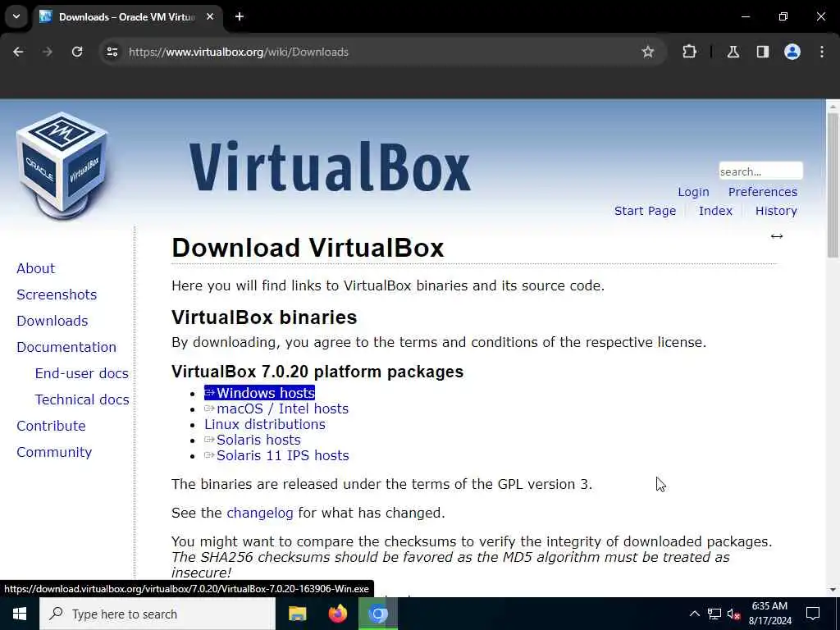840x630 pixels.
Task: Click the Chrome taskbar icon
Action: coord(377,614)
